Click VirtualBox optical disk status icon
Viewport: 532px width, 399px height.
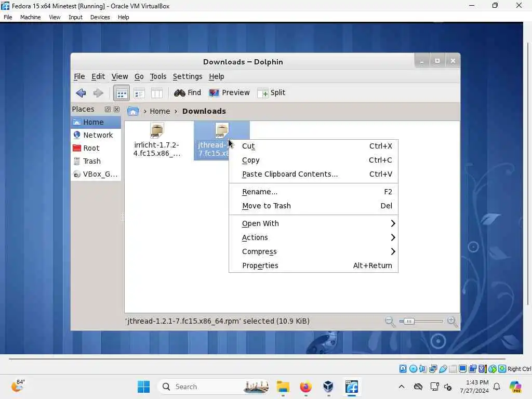[x=413, y=369]
